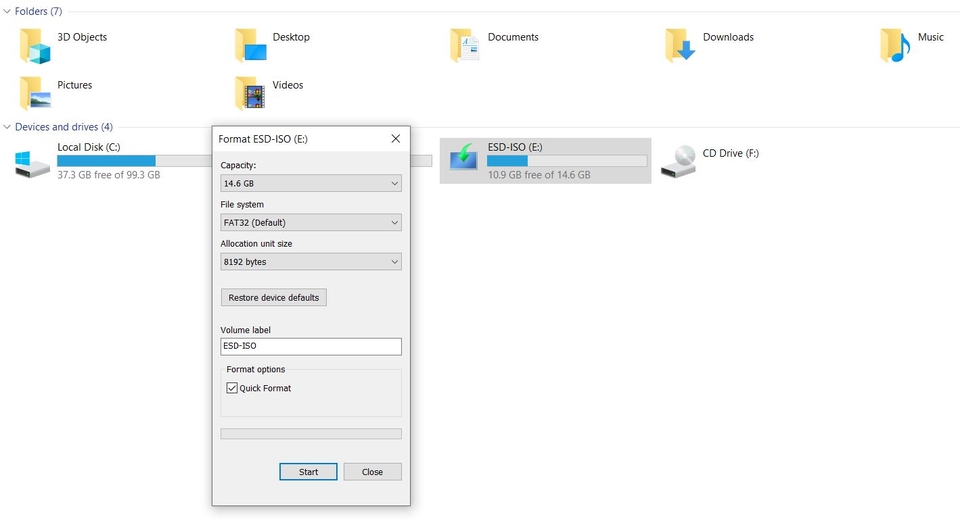Select the CD Drive (F:) icon

coord(683,161)
